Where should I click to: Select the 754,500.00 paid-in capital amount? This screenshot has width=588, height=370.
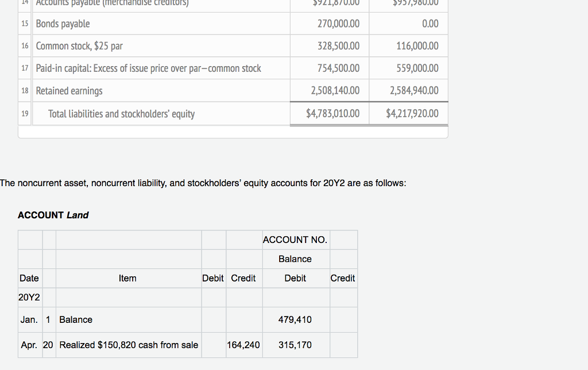338,68
